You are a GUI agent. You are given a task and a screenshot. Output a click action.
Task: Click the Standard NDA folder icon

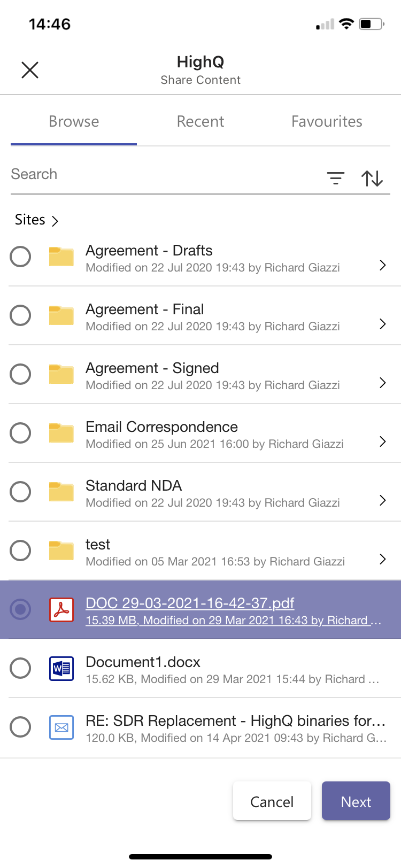click(61, 492)
